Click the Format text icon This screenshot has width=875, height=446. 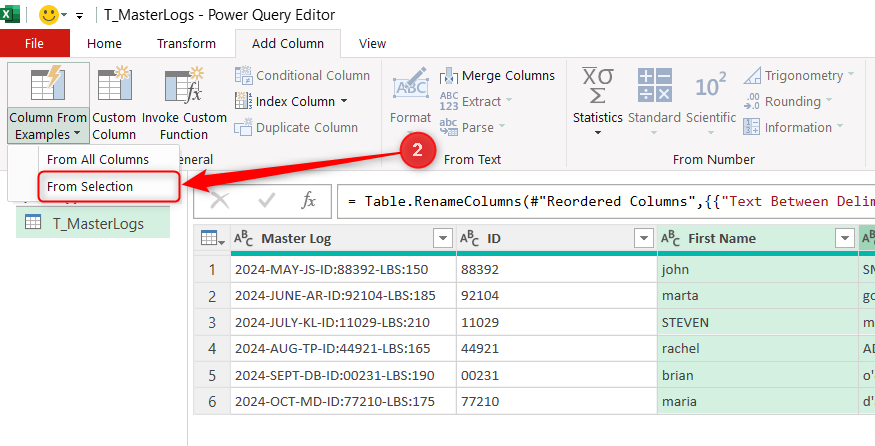[x=411, y=84]
